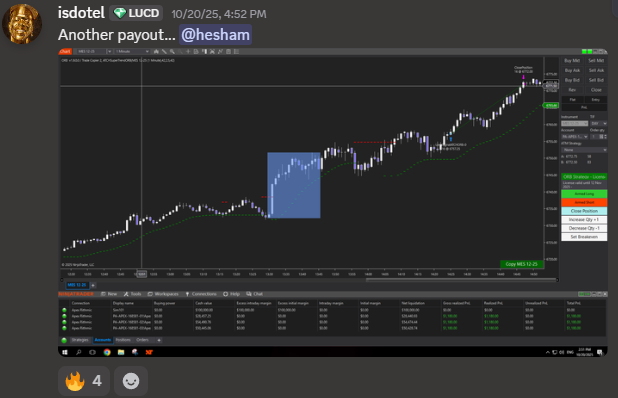The height and width of the screenshot is (398, 618).
Task: Open the TIF DAY dropdown
Action: click(598, 124)
